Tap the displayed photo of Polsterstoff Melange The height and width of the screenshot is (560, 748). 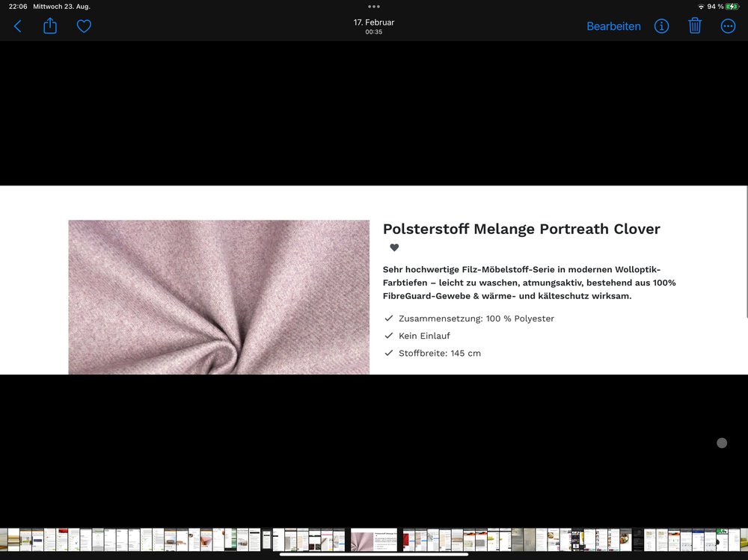click(374, 280)
